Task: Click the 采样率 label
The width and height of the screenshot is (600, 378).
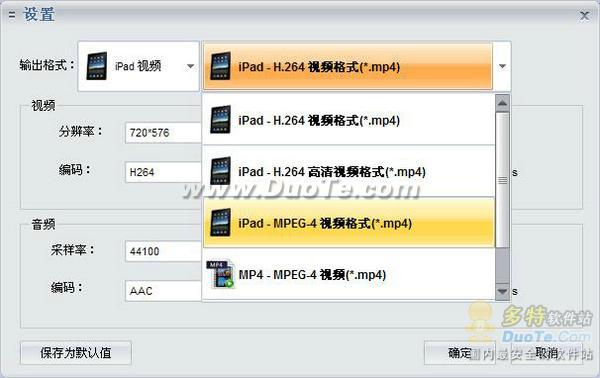Action: [73, 250]
